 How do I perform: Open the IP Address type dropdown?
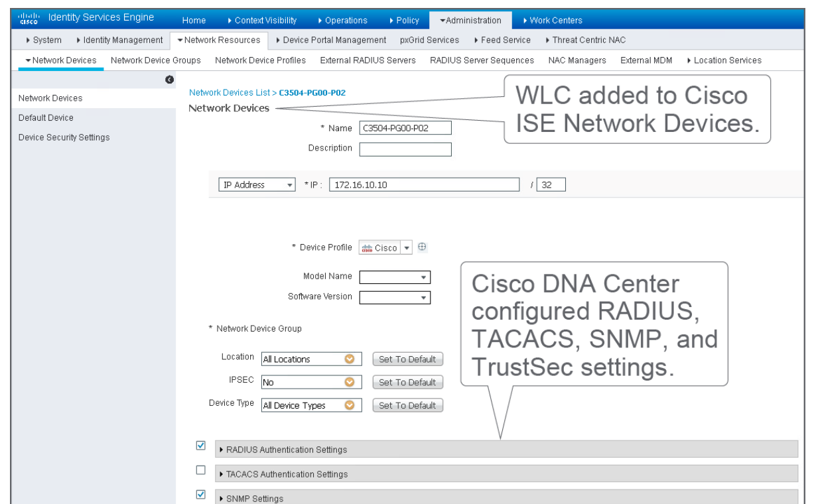pos(257,185)
